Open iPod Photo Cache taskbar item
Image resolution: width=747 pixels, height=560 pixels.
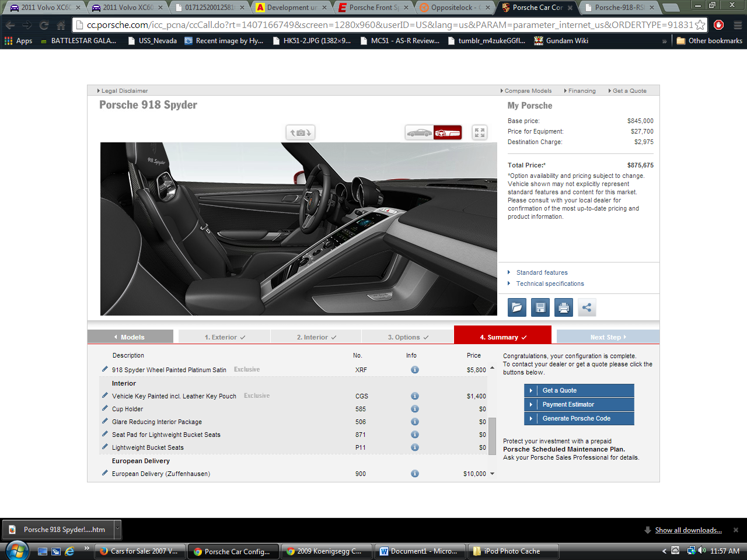click(514, 551)
